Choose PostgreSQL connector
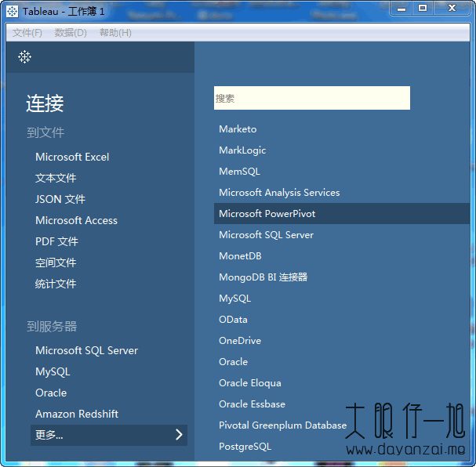The height and width of the screenshot is (467, 476). point(245,447)
